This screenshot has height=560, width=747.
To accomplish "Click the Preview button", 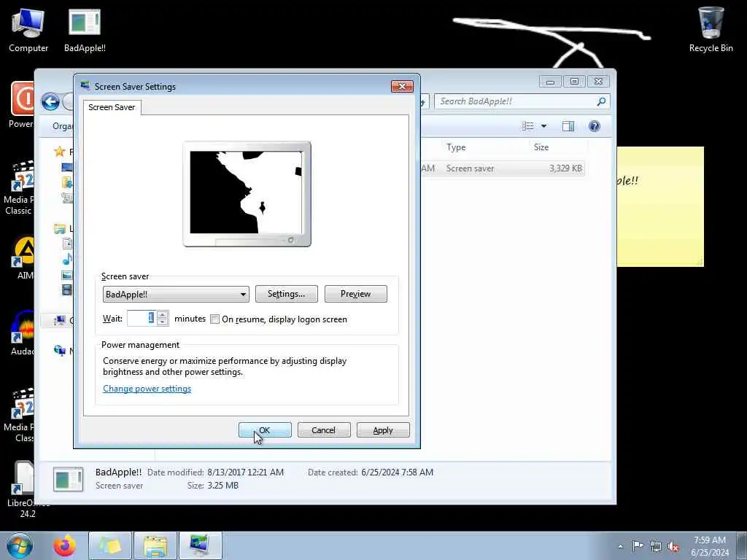I will pos(355,294).
